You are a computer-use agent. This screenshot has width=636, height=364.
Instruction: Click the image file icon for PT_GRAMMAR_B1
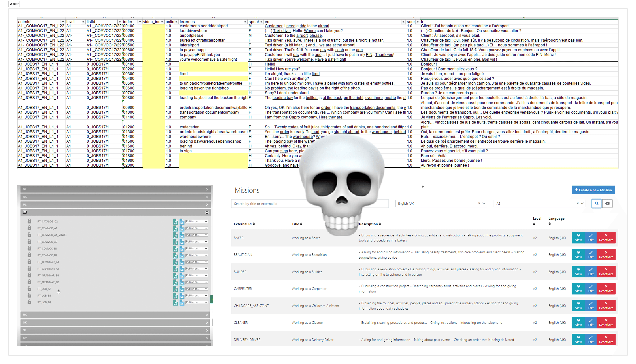pyautogui.click(x=182, y=275)
